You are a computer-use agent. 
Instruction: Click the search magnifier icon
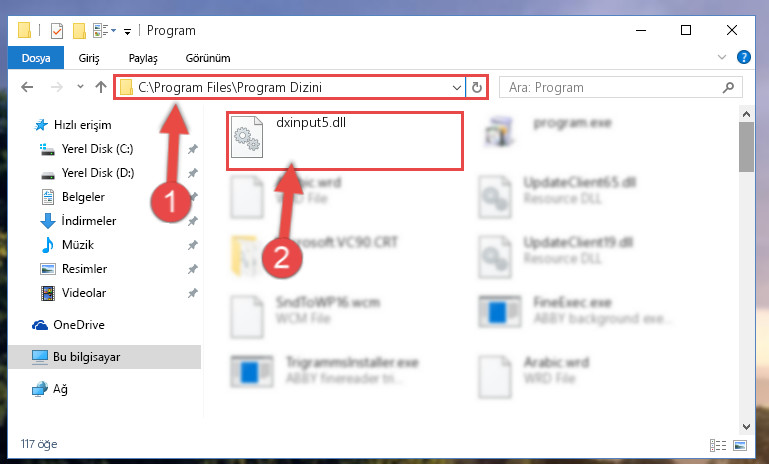tap(728, 87)
